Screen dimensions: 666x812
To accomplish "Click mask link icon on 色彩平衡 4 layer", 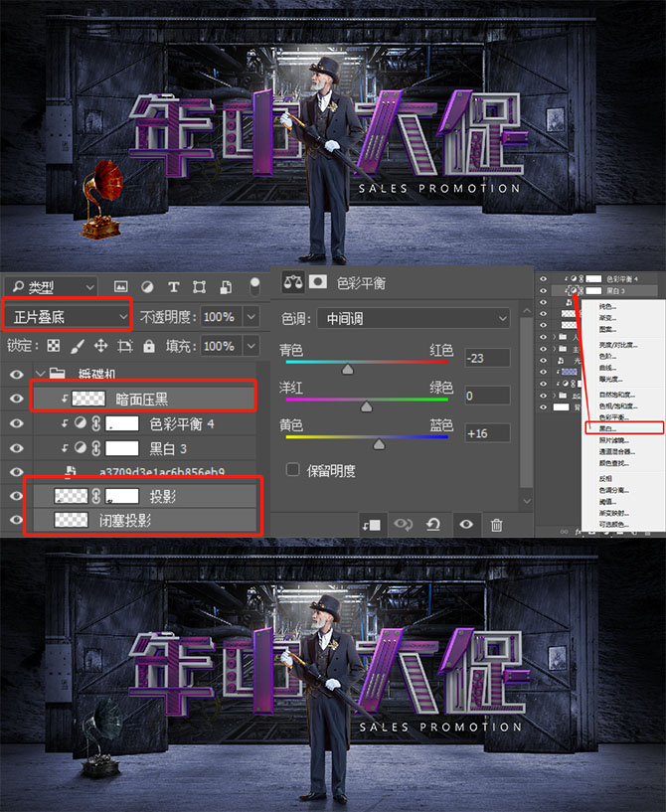I will tap(96, 423).
